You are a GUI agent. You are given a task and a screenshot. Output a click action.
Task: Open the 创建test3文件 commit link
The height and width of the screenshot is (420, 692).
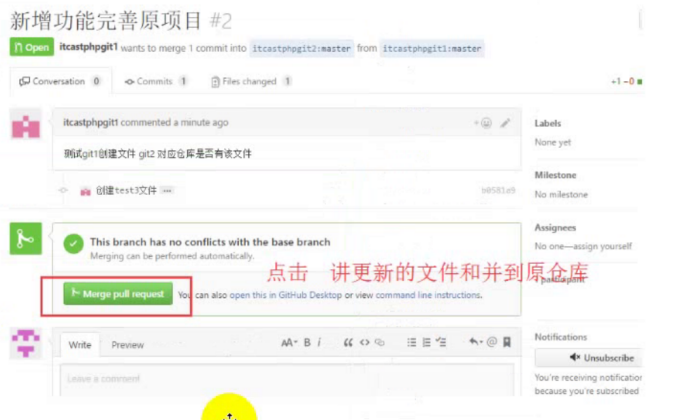pyautogui.click(x=126, y=191)
